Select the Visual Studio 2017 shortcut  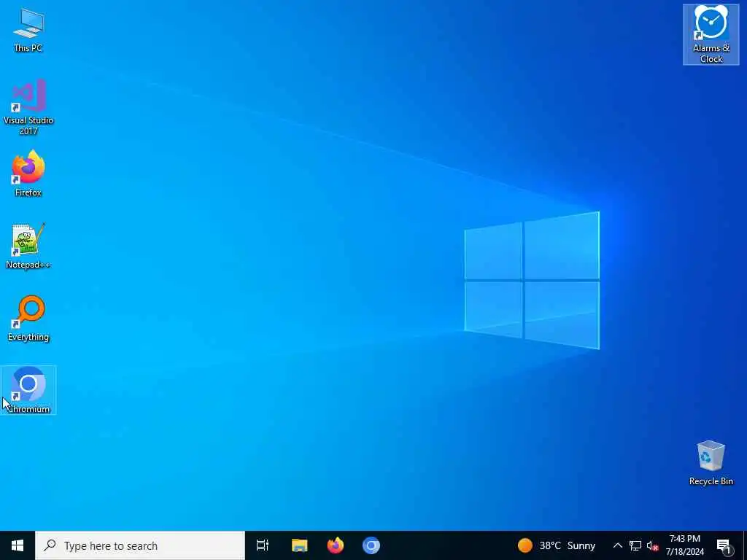pos(28,107)
